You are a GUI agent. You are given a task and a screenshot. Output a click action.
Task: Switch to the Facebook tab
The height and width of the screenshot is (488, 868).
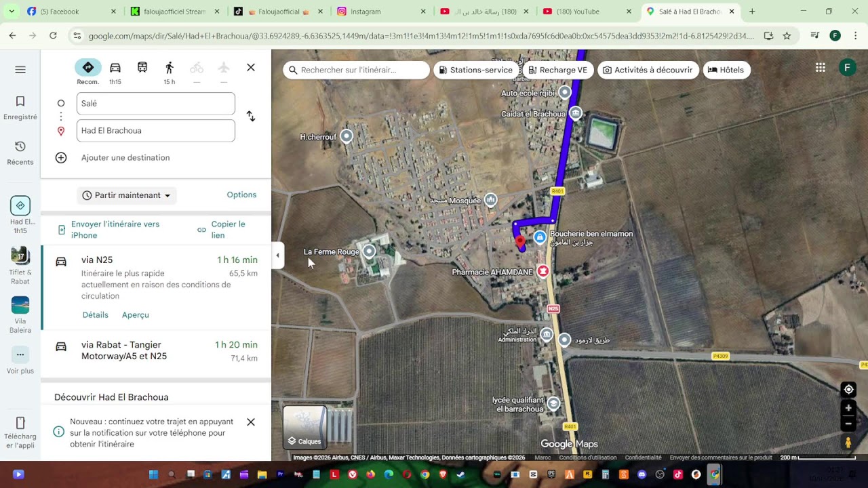tap(70, 12)
